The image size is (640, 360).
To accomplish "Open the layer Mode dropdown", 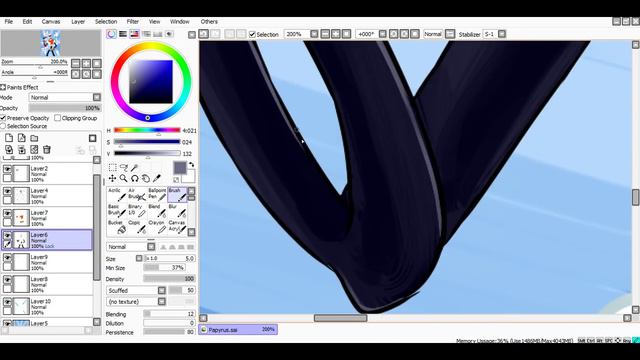I will coord(97,97).
